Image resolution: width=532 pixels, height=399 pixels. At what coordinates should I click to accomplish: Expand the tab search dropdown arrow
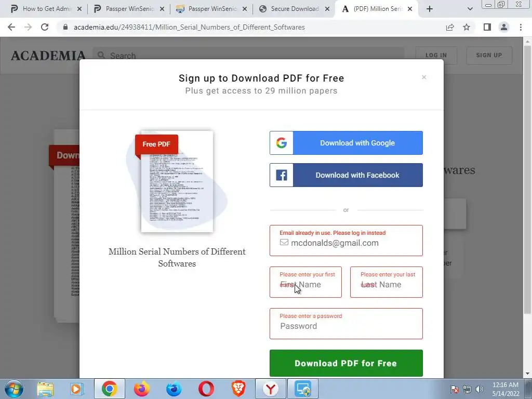pos(470,9)
